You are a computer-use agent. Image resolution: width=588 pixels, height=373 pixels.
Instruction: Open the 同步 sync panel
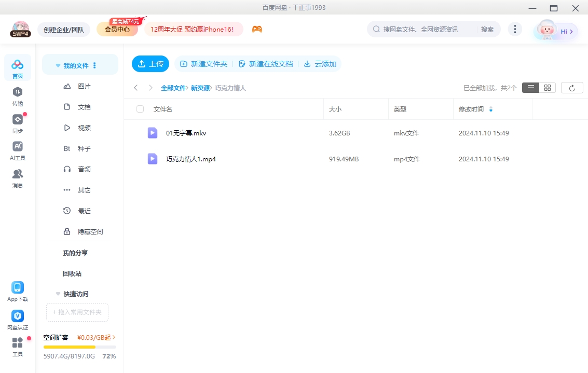(x=18, y=123)
